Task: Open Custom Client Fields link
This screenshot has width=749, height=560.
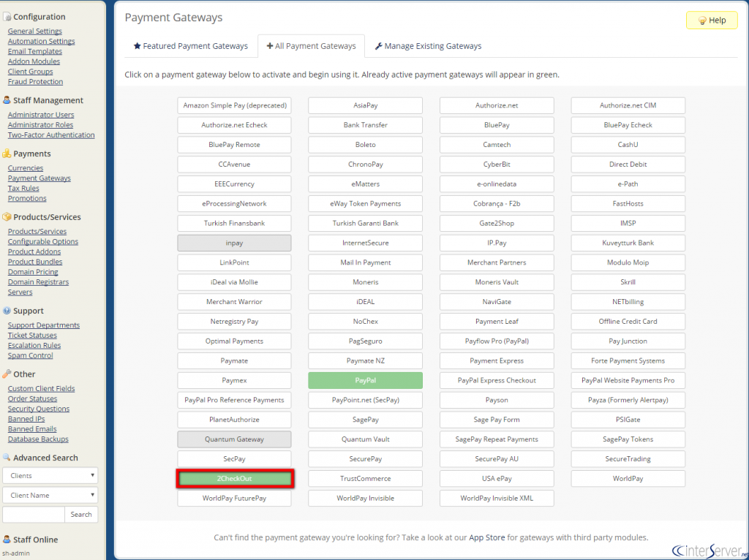Action: tap(41, 389)
